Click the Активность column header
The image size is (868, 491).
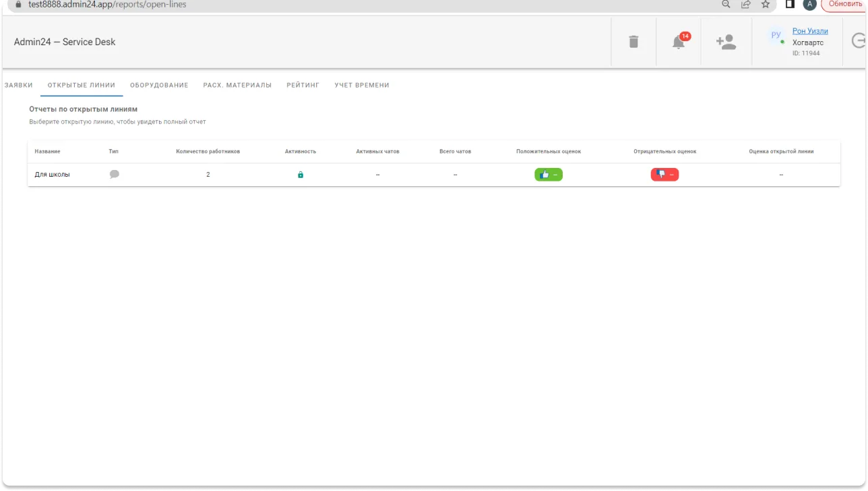pyautogui.click(x=301, y=152)
